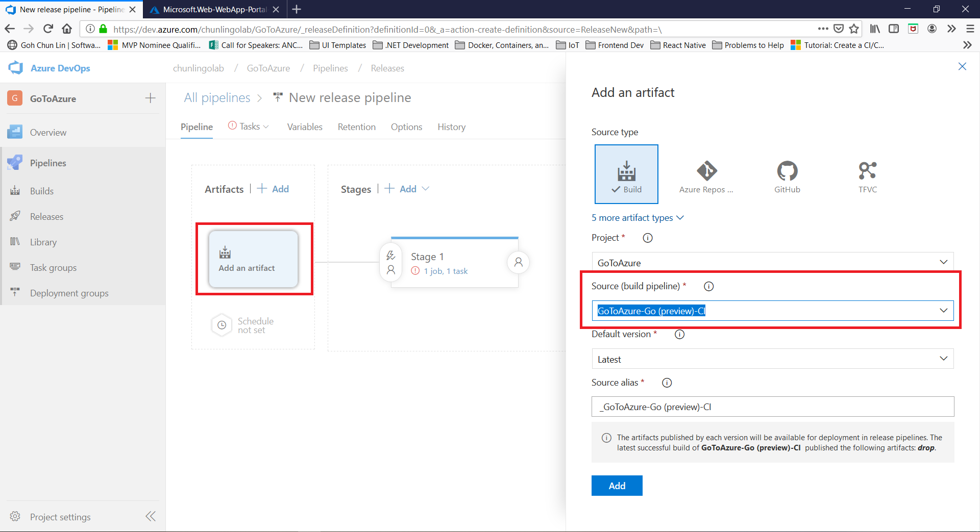Select the Build source type
This screenshot has width=980, height=532.
click(x=626, y=174)
